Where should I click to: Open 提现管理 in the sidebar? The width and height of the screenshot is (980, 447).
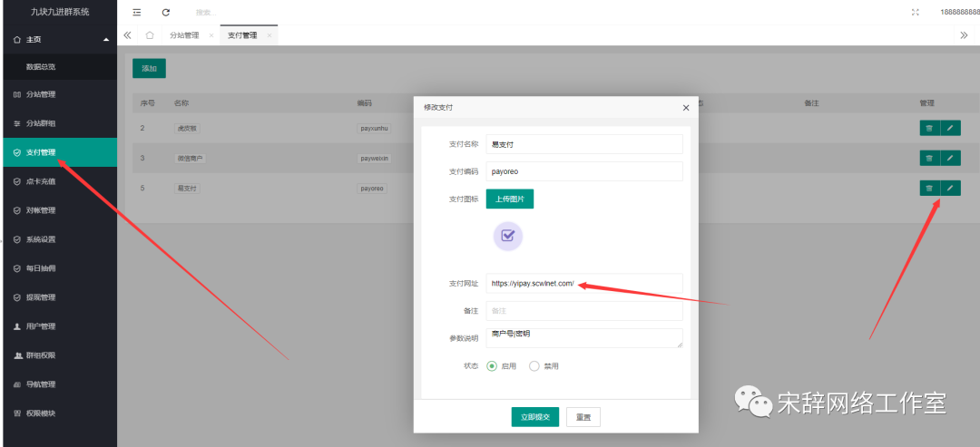[59, 297]
